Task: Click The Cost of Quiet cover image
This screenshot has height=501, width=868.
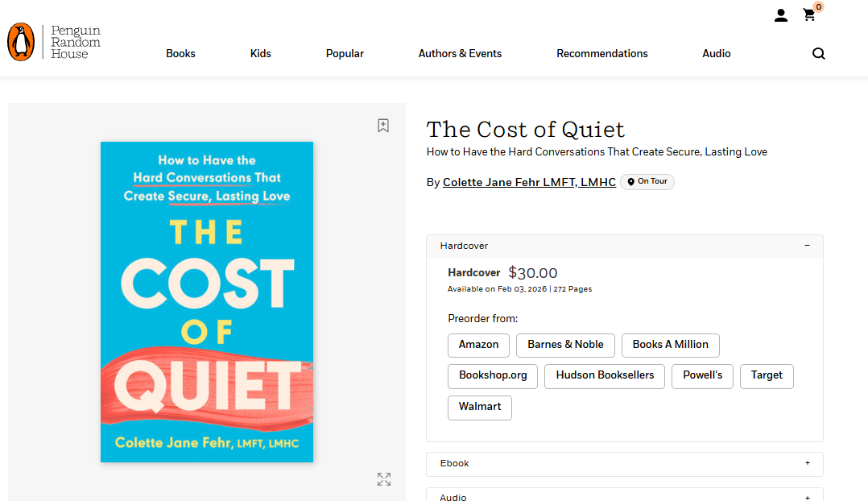Action: (x=207, y=302)
